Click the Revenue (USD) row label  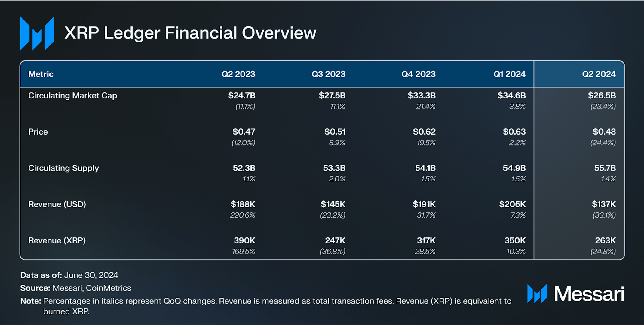[57, 204]
